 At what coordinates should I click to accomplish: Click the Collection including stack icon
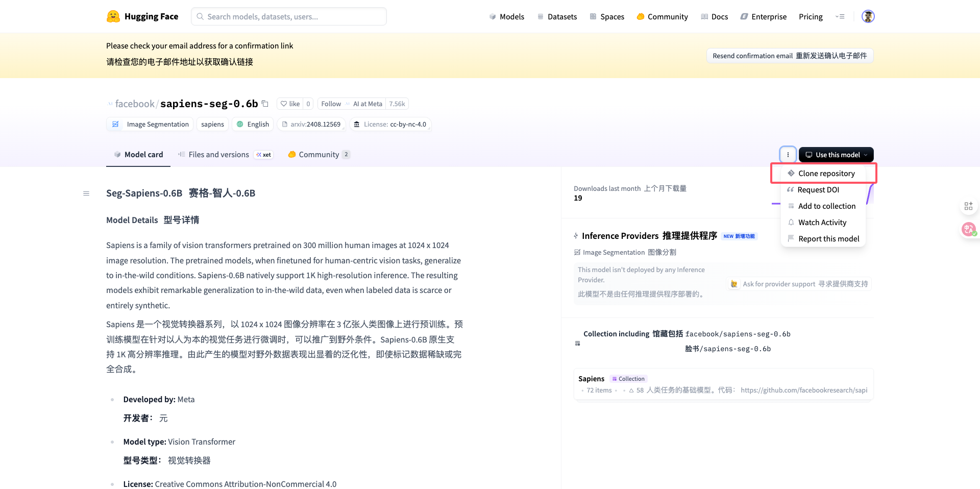[x=577, y=344]
